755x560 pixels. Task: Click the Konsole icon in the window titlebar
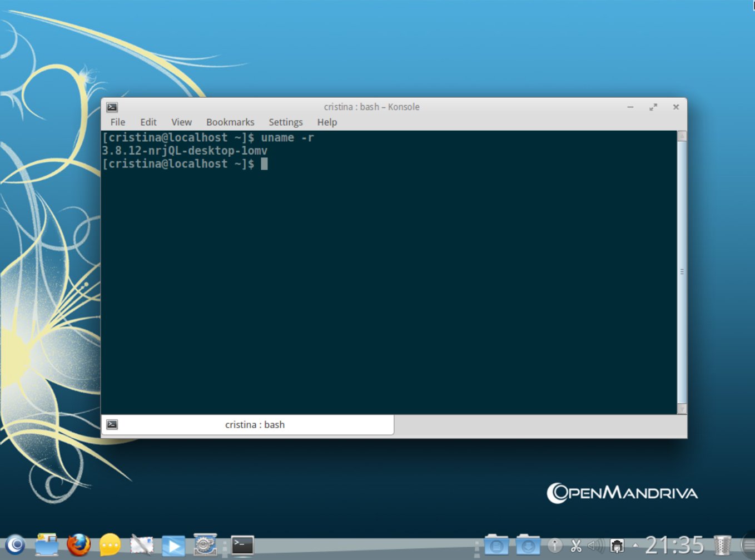click(112, 107)
